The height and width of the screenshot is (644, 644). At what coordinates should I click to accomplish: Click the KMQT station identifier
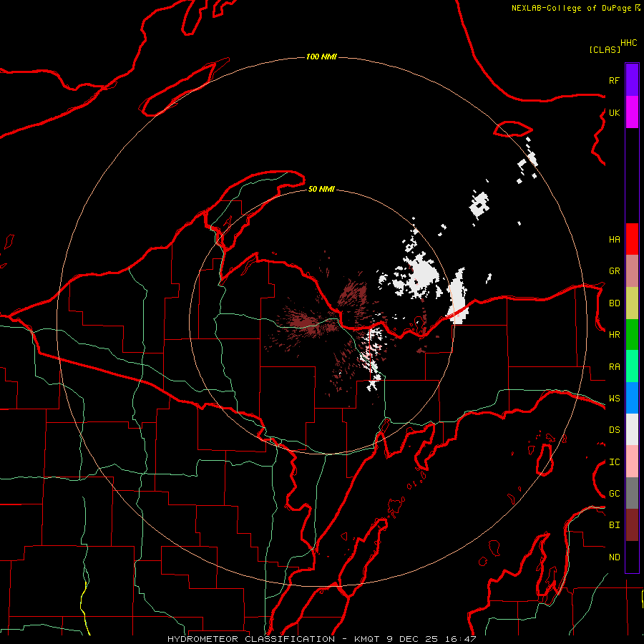point(368,639)
